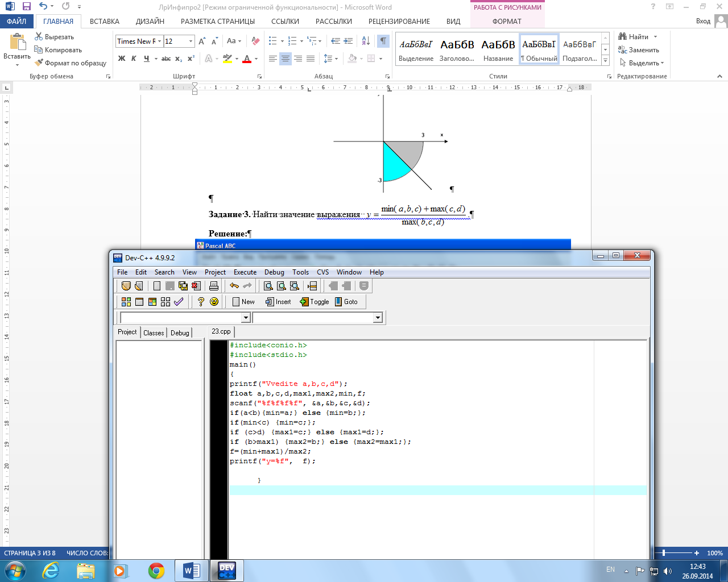The height and width of the screenshot is (582, 728).
Task: Click the smiley About icon in Dev-C++
Action: point(214,302)
